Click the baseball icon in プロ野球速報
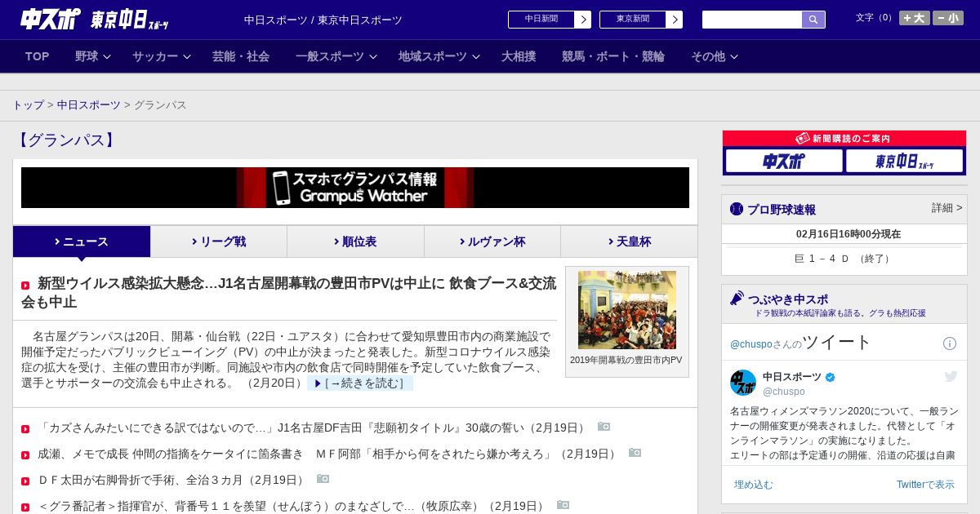 pyautogui.click(x=737, y=209)
